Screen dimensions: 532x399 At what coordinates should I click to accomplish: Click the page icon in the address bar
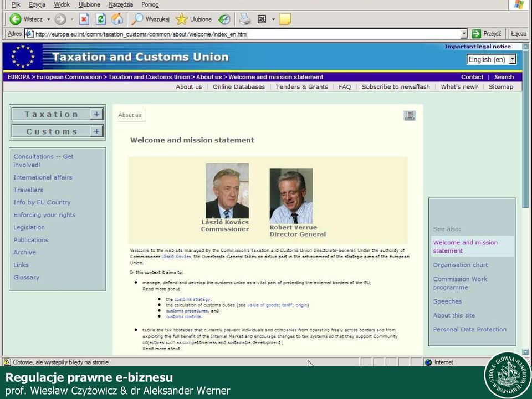(x=29, y=34)
